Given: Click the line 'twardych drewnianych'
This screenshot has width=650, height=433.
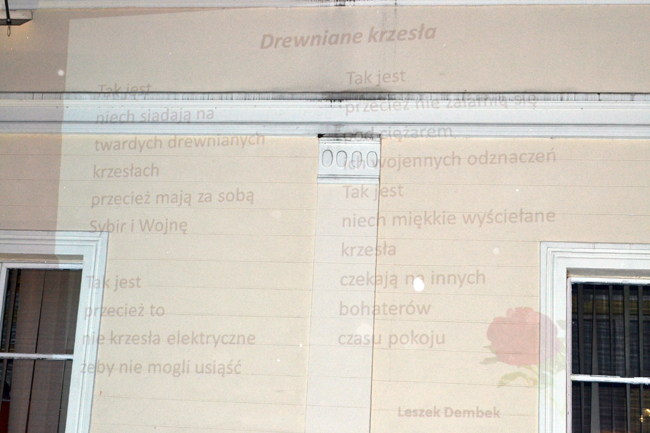Looking at the screenshot, I should point(179,142).
